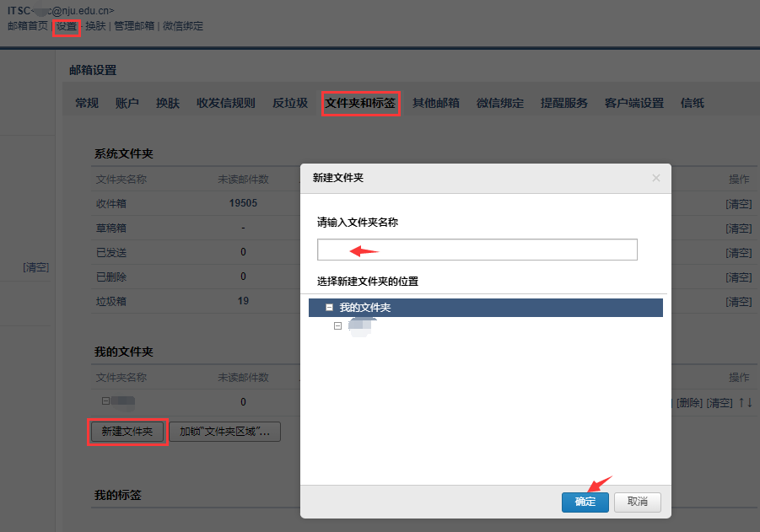Confirm folder creation with 确定 button
The width and height of the screenshot is (760, 532).
pyautogui.click(x=585, y=502)
